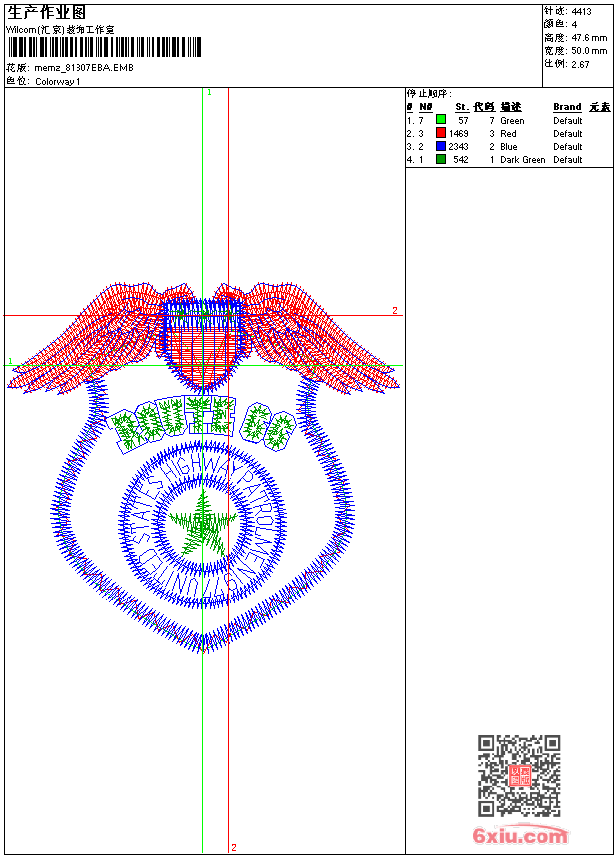Select the Blue description text

509,147
